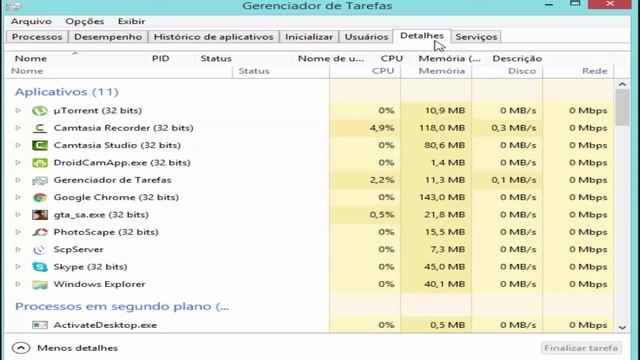
Task: Collapse view with Menos detalhes arrow
Action: coord(21,348)
